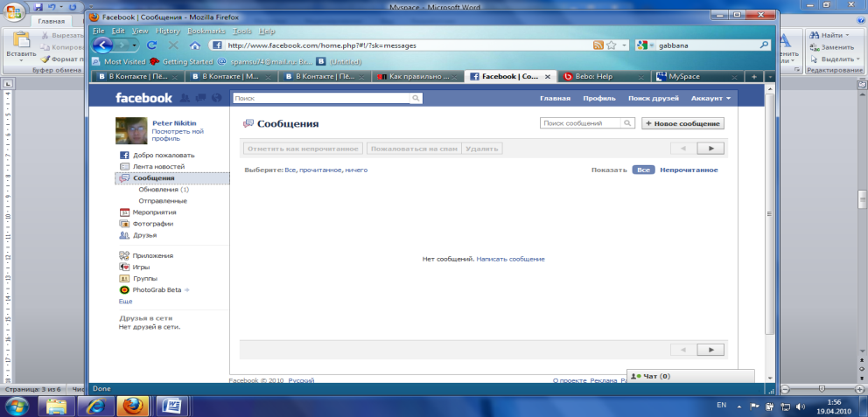Click the RSS feed icon in address bar
The width and height of the screenshot is (868, 417).
(x=598, y=45)
